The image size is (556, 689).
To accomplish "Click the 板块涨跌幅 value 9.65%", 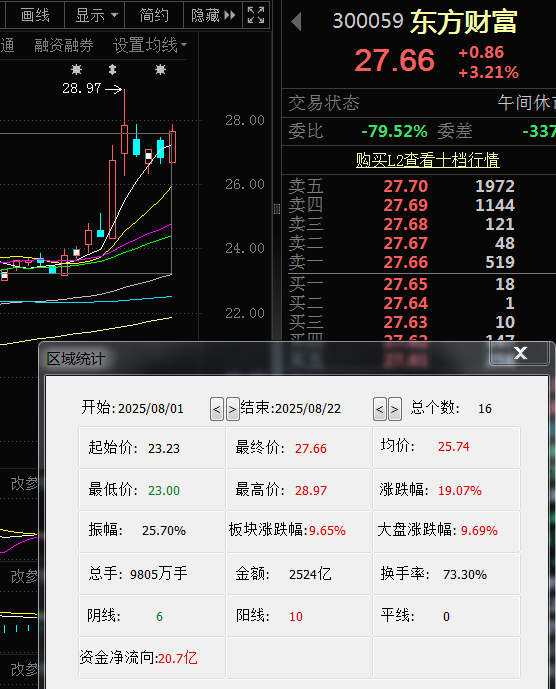I will (327, 530).
